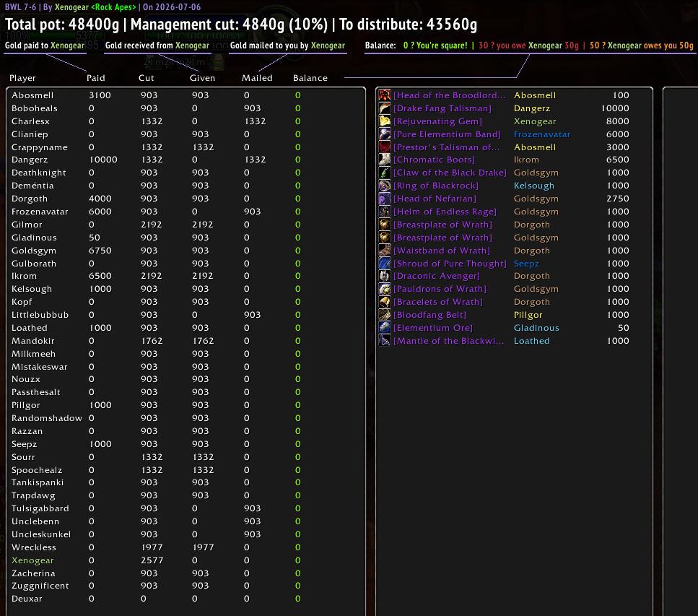This screenshot has height=616, width=698.
Task: Click buyer name Pillgor in loot list
Action: [x=528, y=315]
